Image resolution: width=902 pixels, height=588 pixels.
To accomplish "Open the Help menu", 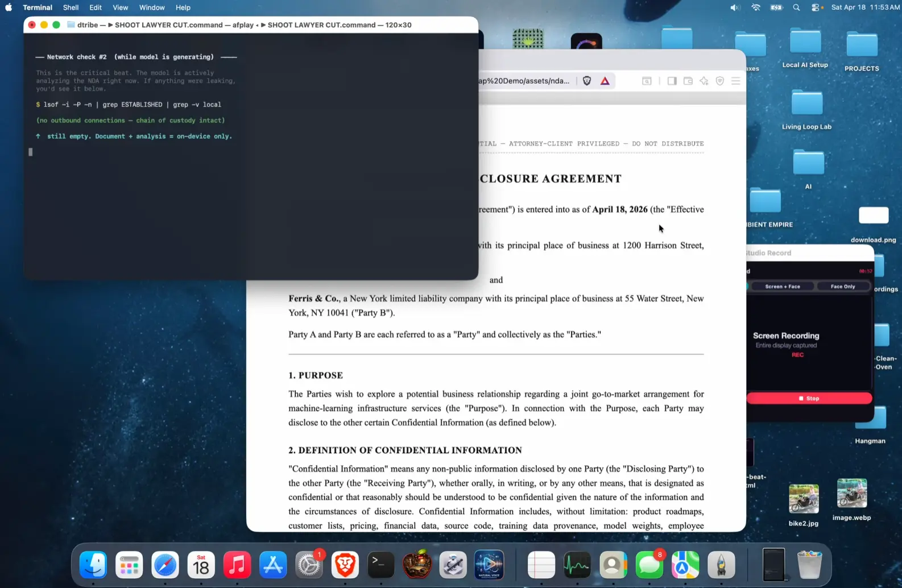I will tap(183, 7).
